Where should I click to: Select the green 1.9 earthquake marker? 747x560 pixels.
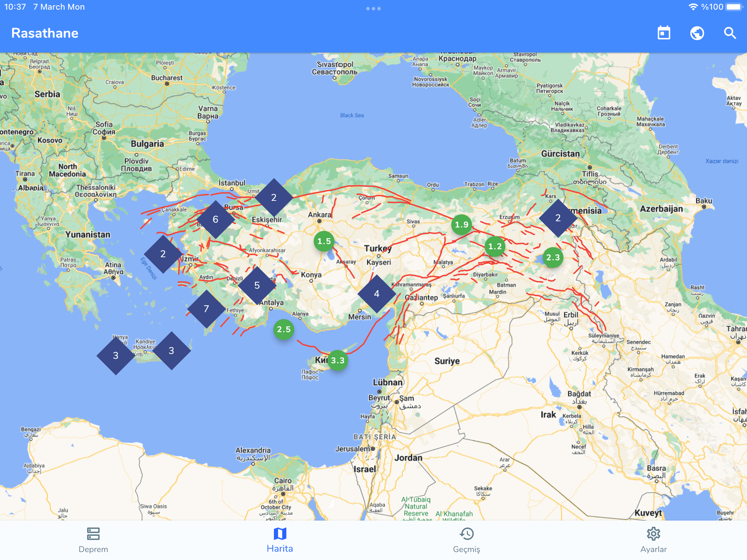[x=461, y=224]
